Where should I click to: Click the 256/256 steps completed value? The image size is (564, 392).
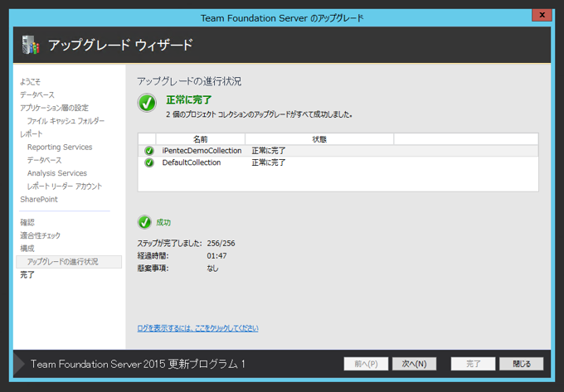pos(221,244)
